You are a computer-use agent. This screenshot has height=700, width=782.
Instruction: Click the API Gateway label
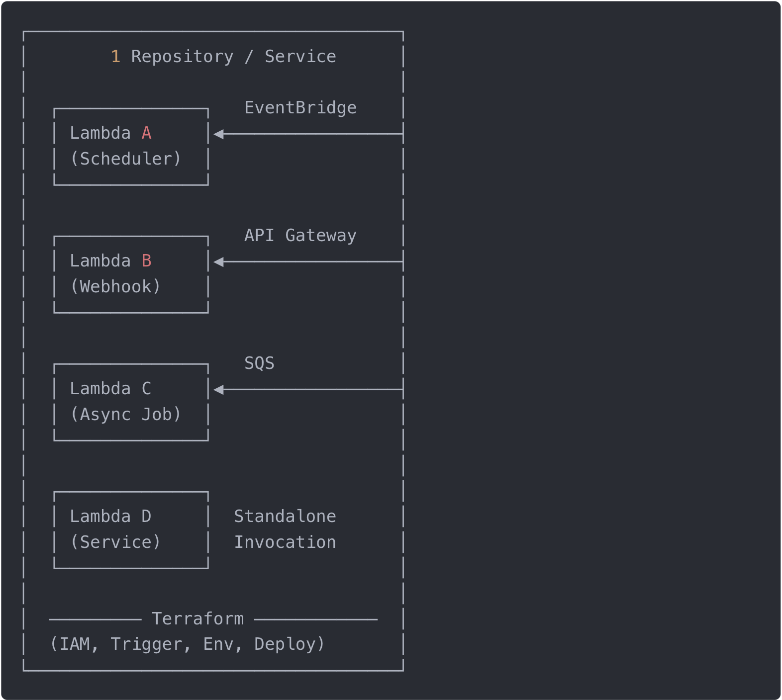click(x=300, y=236)
